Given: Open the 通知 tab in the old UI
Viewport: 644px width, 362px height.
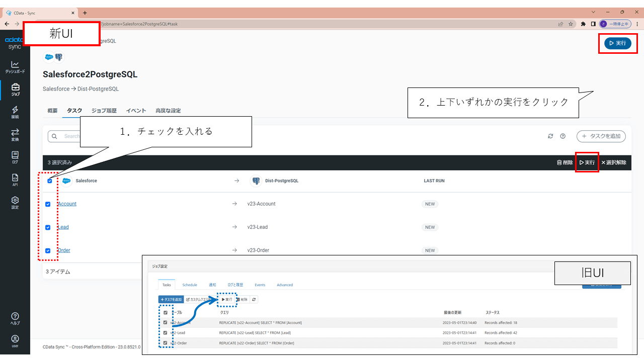Looking at the screenshot, I should pos(212,285).
